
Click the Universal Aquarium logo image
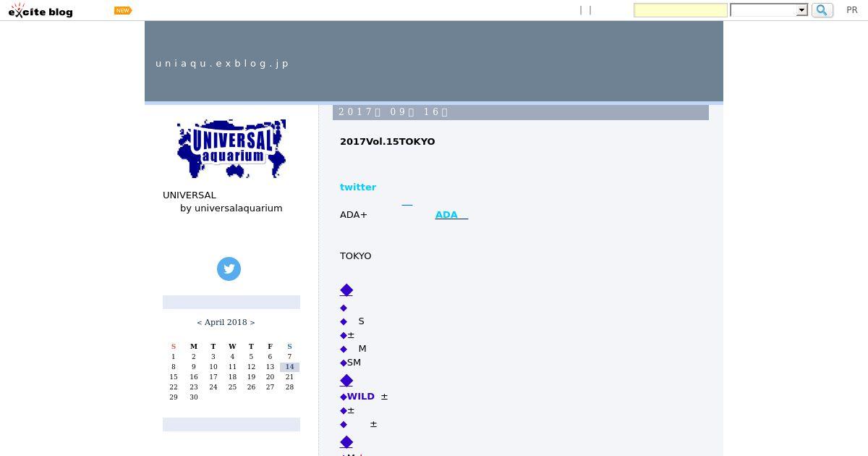coord(231,149)
